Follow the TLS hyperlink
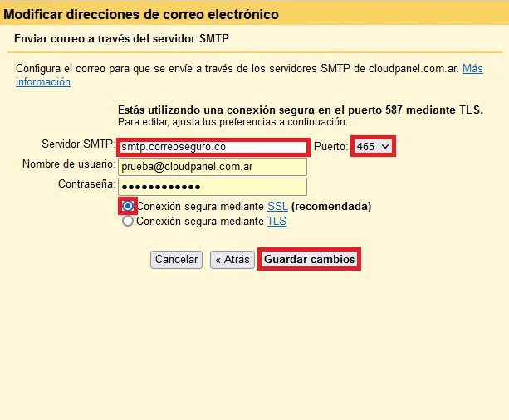The height and width of the screenshot is (420, 509). click(277, 222)
